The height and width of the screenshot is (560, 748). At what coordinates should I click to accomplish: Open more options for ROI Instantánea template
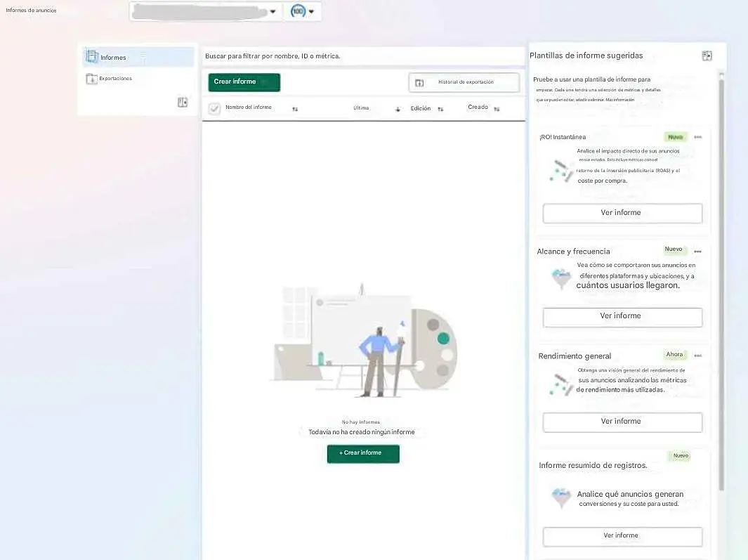coord(697,137)
